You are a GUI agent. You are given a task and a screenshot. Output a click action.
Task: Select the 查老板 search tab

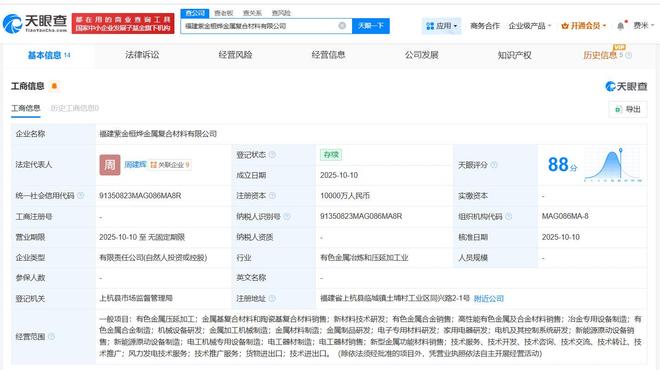224,13
